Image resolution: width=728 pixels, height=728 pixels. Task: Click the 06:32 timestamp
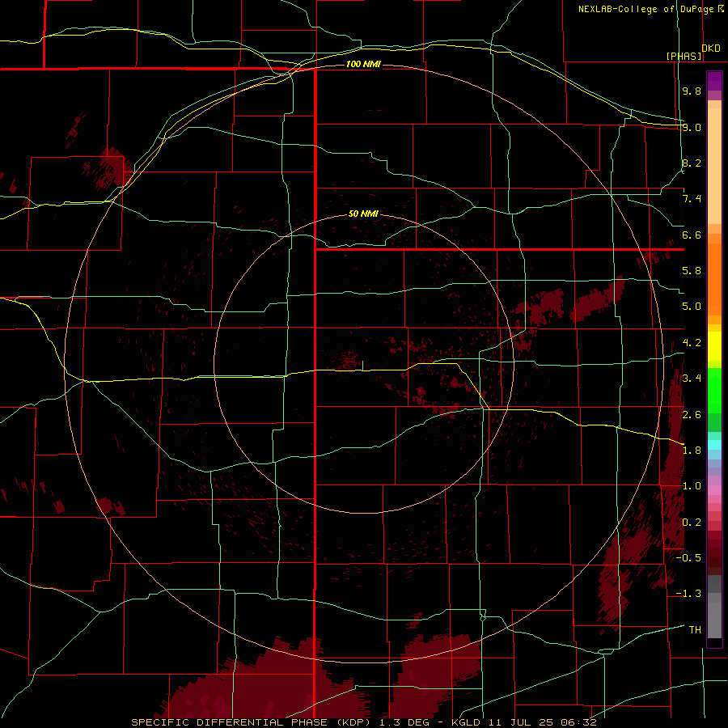point(578,722)
